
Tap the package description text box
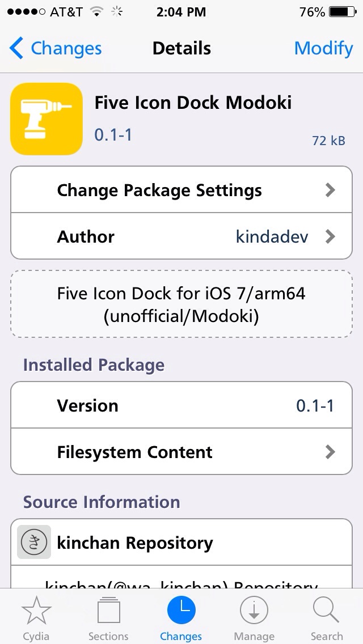181,304
